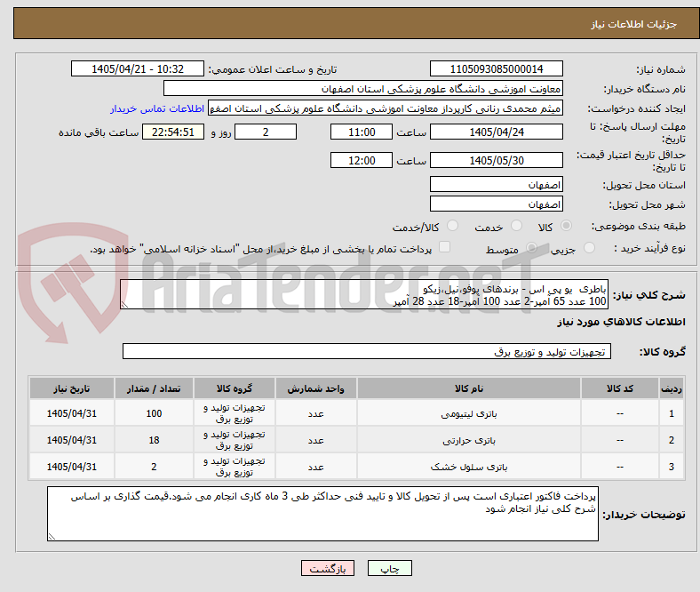This screenshot has height=592, width=700.
Task: Click the resize handle of buyer notes textarea
Action: coord(52,537)
